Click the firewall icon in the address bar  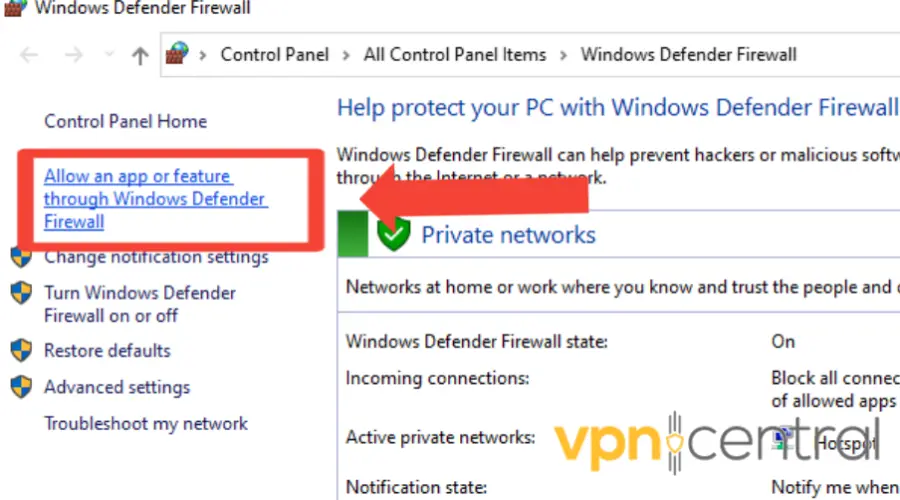point(177,55)
